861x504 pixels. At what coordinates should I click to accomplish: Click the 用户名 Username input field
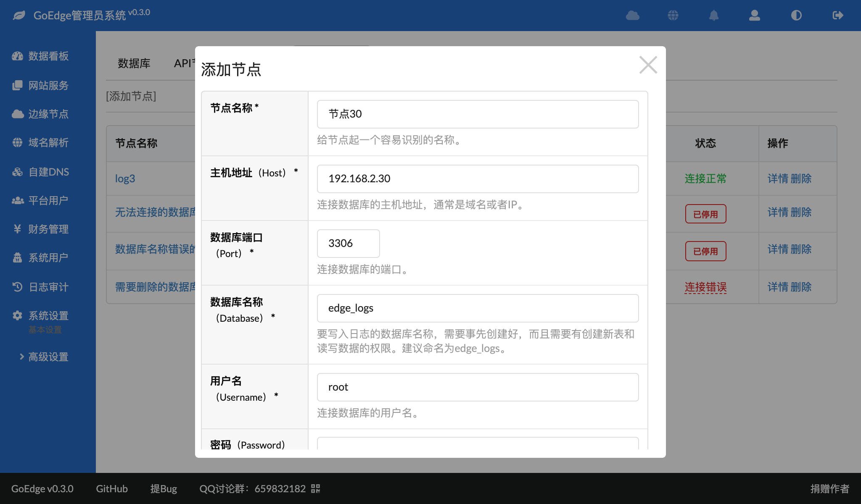pos(478,387)
